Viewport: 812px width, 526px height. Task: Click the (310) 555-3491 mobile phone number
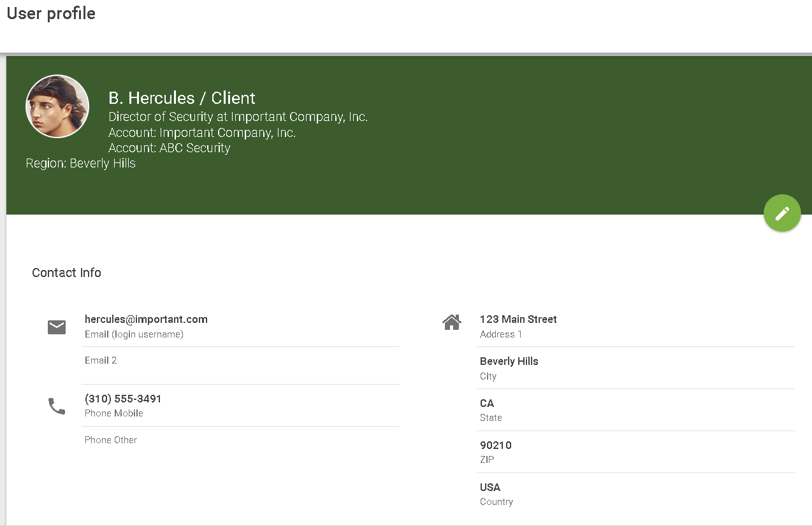[x=123, y=399]
